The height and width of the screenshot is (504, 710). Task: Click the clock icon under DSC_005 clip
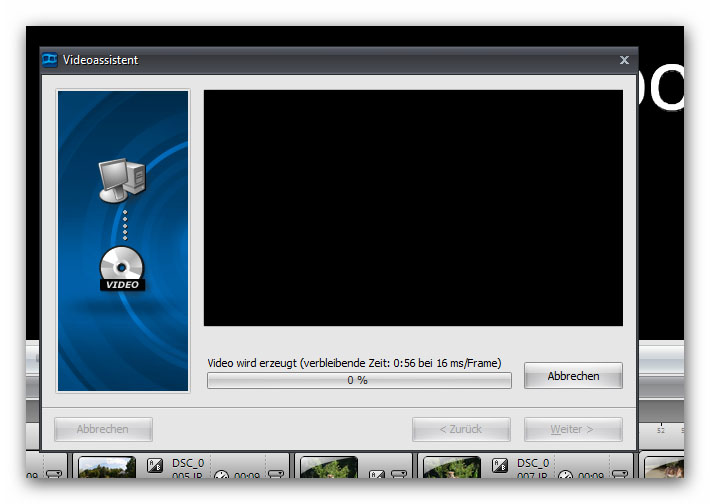pyautogui.click(x=221, y=476)
